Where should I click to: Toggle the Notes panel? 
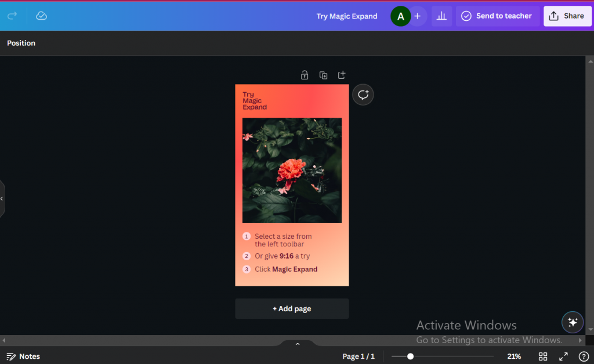[23, 356]
